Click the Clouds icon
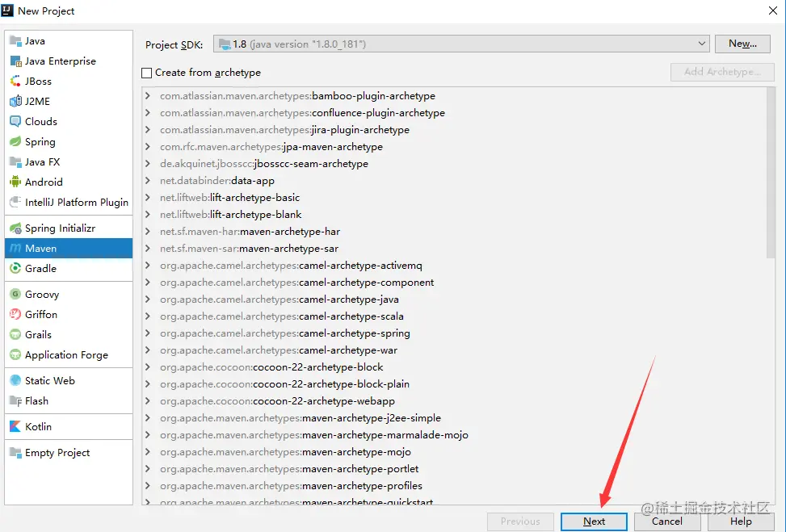 coord(15,121)
